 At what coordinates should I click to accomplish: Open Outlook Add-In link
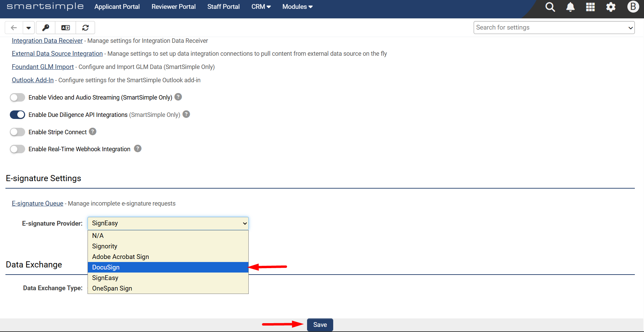pyautogui.click(x=33, y=80)
